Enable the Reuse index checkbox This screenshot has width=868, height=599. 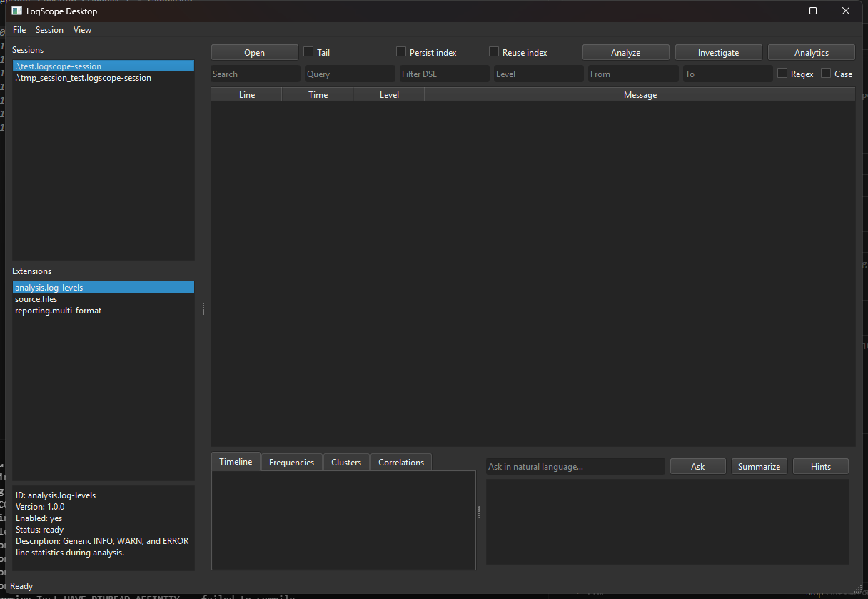click(x=494, y=52)
